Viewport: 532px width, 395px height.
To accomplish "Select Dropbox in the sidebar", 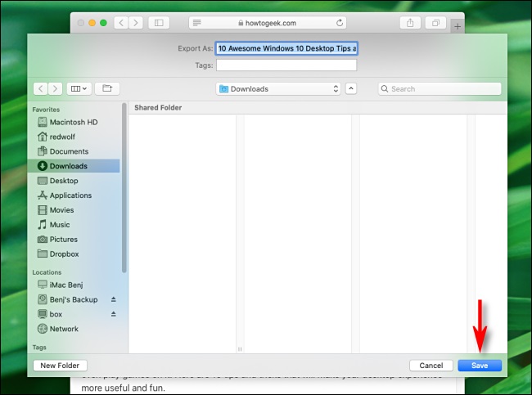I will pos(74,254).
